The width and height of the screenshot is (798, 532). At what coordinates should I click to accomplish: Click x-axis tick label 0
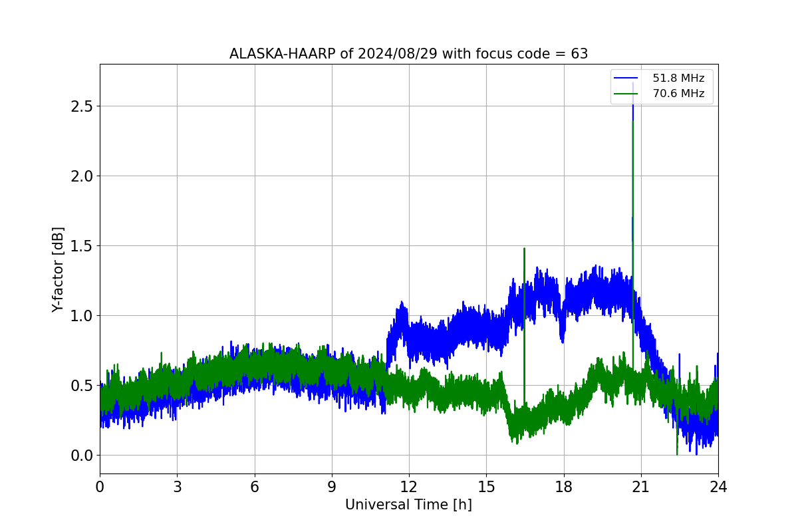pyautogui.click(x=100, y=487)
